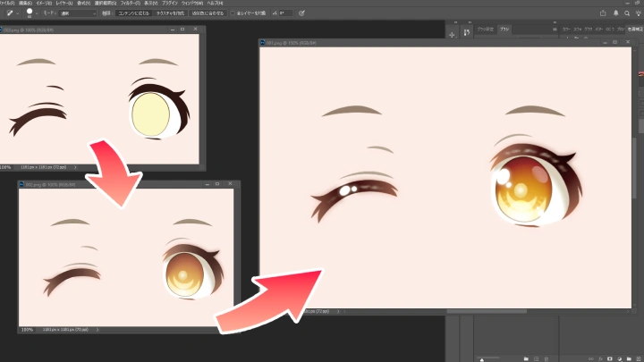Create new brush group folder icon
This screenshot has width=644, height=362.
coord(526,358)
